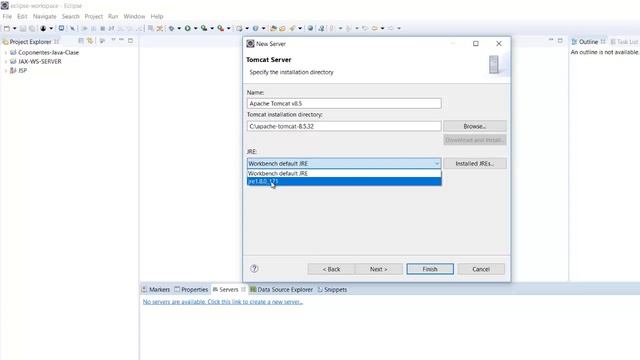Open the Run icon's dropdown arrow
The height and width of the screenshot is (360, 640).
coord(196,28)
